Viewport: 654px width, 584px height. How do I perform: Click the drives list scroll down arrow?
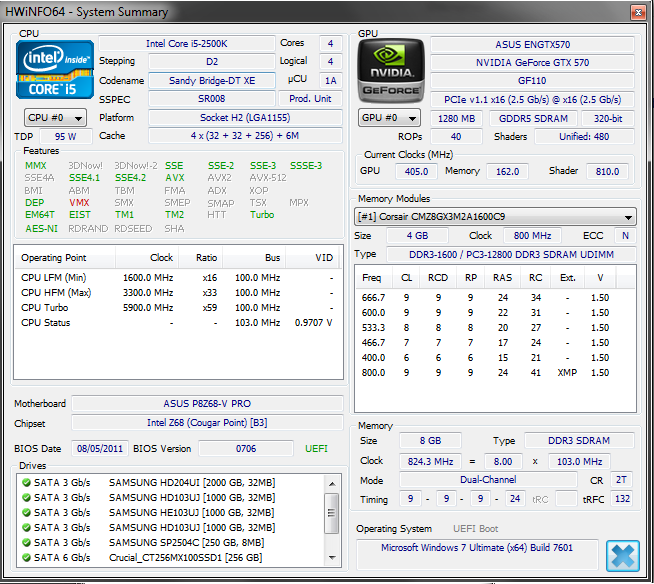click(x=332, y=558)
